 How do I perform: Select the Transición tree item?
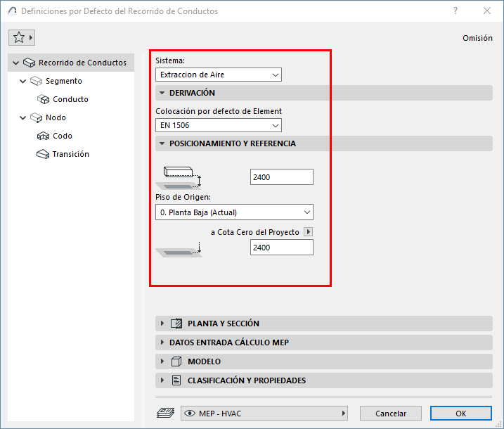pyautogui.click(x=71, y=154)
